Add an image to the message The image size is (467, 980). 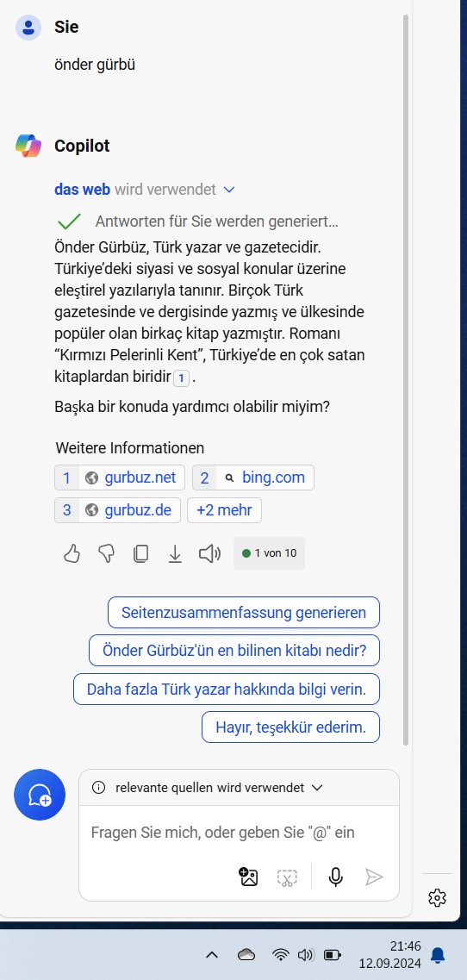pyautogui.click(x=248, y=877)
